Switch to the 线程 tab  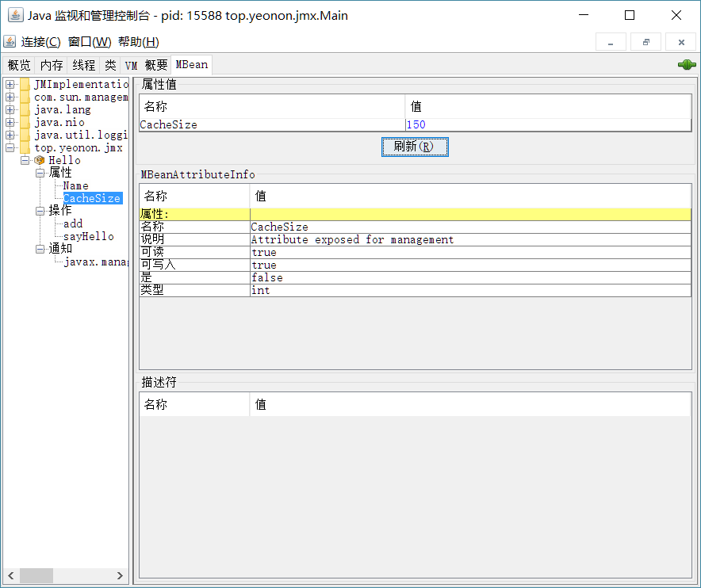click(x=83, y=65)
